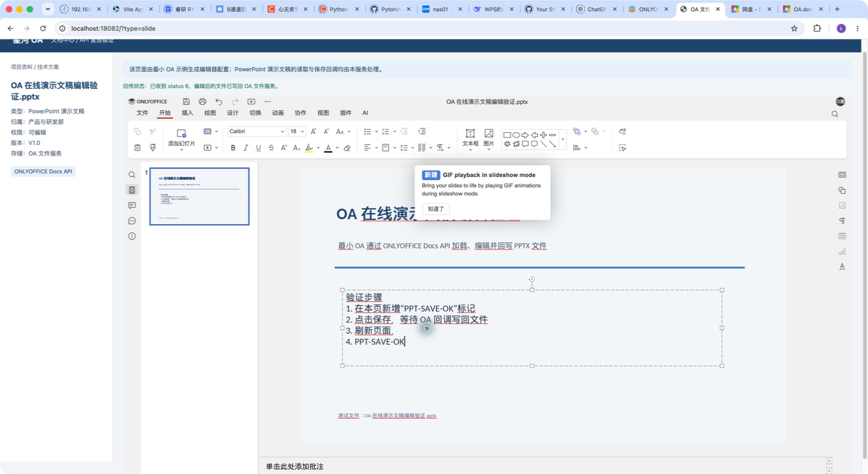Viewport: 868px width, 474px height.
Task: Click the select all icon in toolbar
Action: [x=623, y=148]
